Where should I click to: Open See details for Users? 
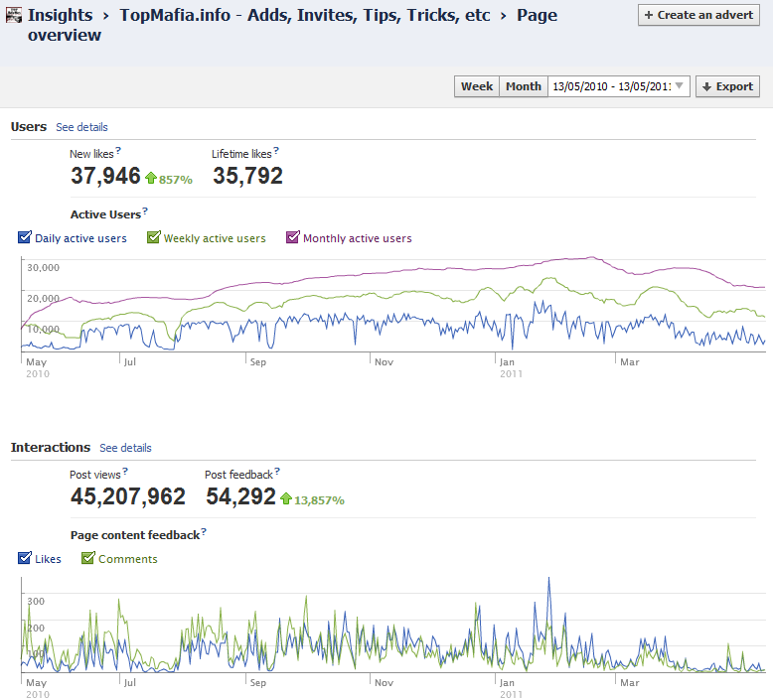(x=81, y=127)
